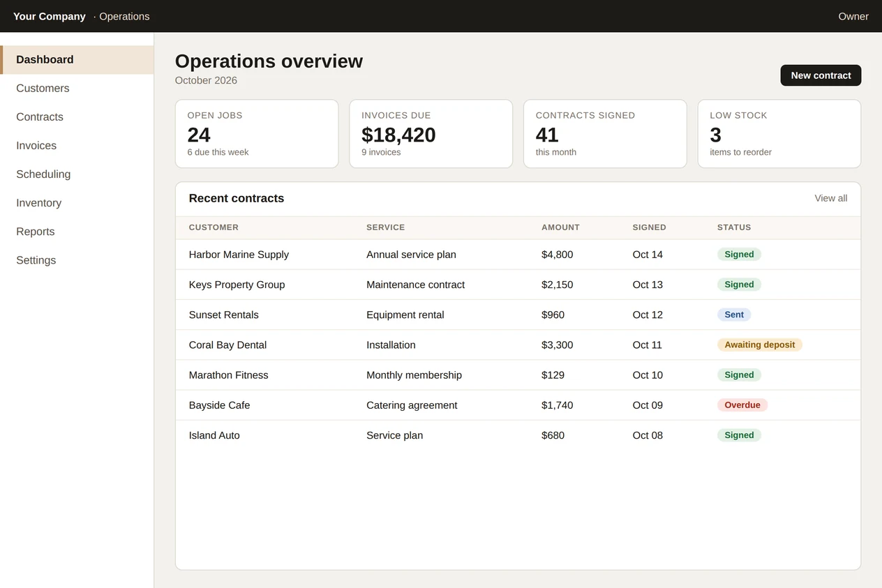
Task: Click the October 2026 subtitle
Action: pos(206,80)
